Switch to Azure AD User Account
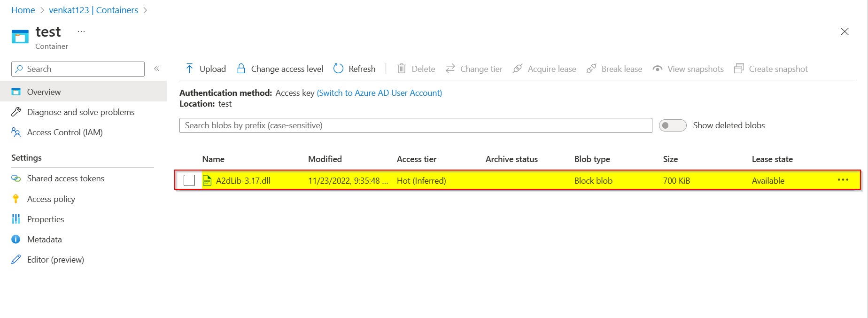 379,93
